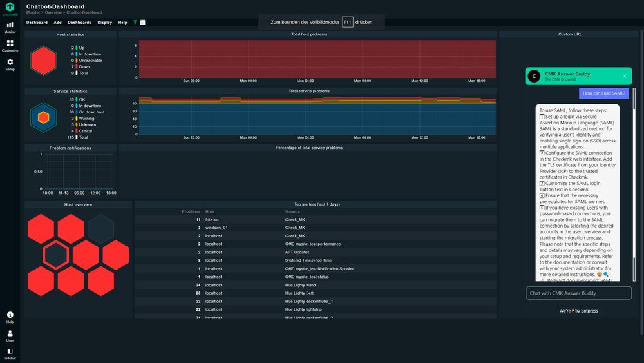The image size is (644, 363).
Task: Click the fritzbox host link
Action: pyautogui.click(x=213, y=219)
